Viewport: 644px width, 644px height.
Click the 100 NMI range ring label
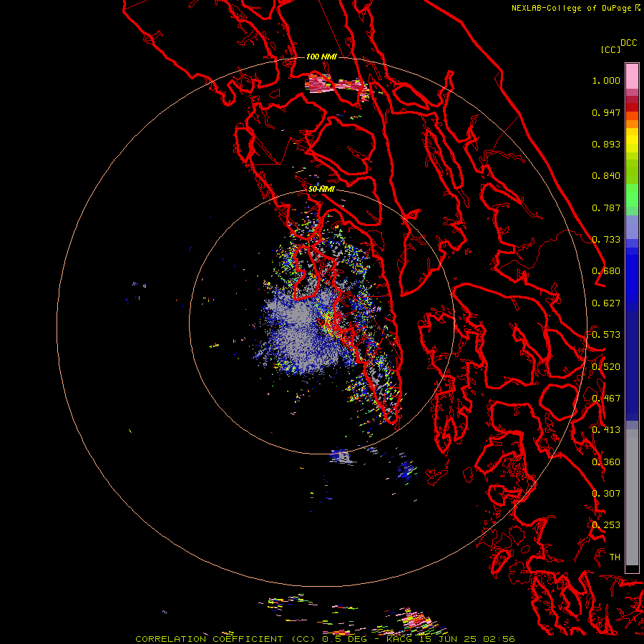point(321,57)
